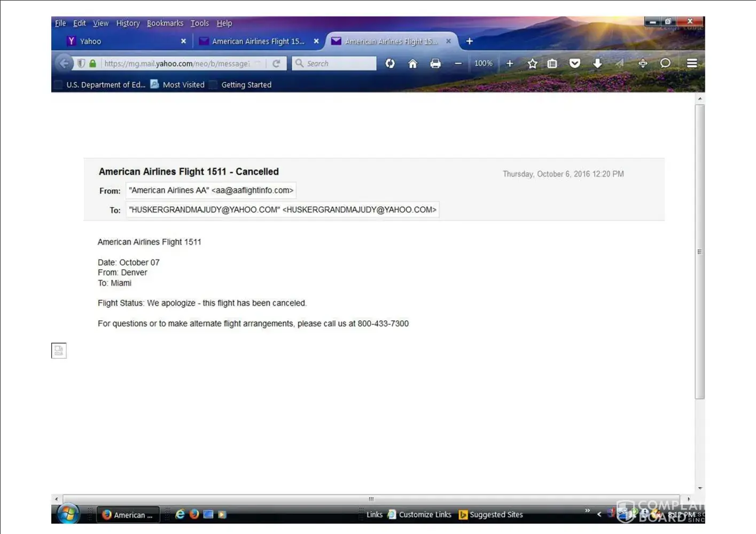The width and height of the screenshot is (756, 534).
Task: Open U.S. Department of Ed... bookmark
Action: point(100,85)
